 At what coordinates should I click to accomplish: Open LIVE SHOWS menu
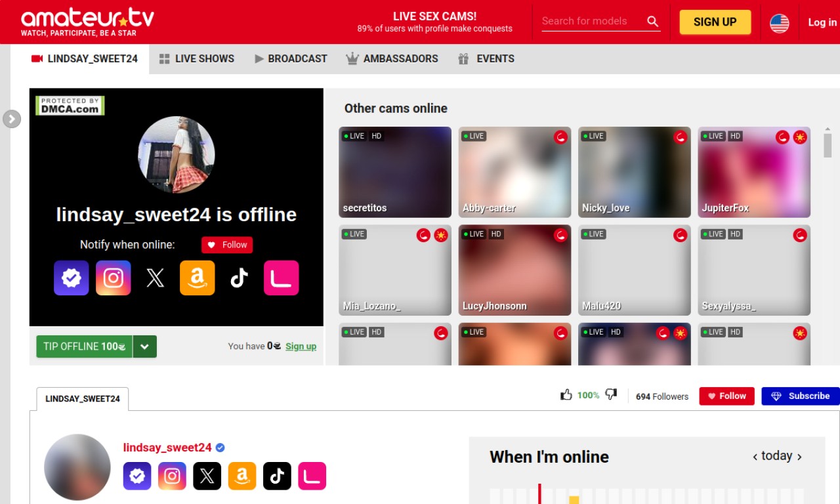point(196,58)
